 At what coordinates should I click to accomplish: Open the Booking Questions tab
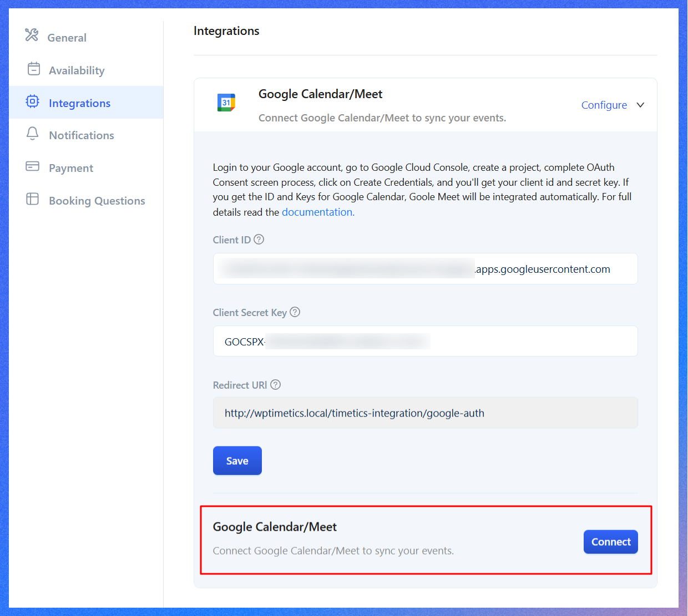pos(86,201)
